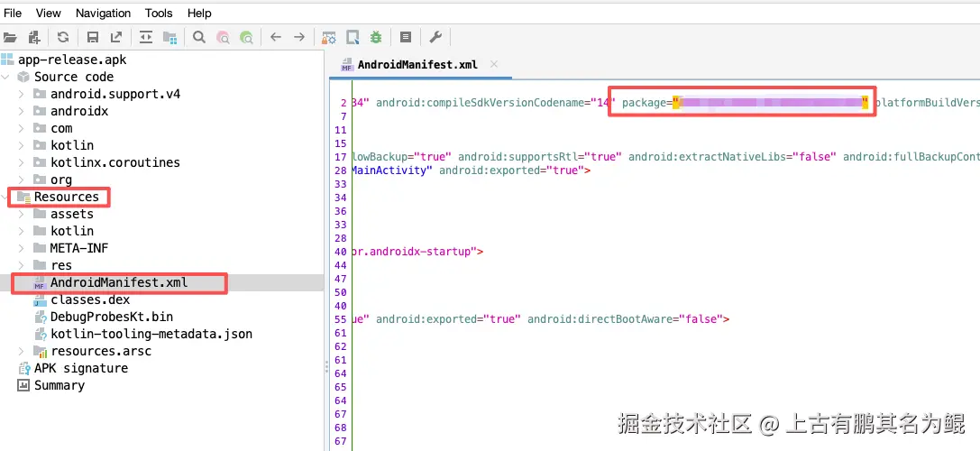Expand the android.support.v4 package arrow
Viewport: 980px width, 451px height.
pos(22,94)
